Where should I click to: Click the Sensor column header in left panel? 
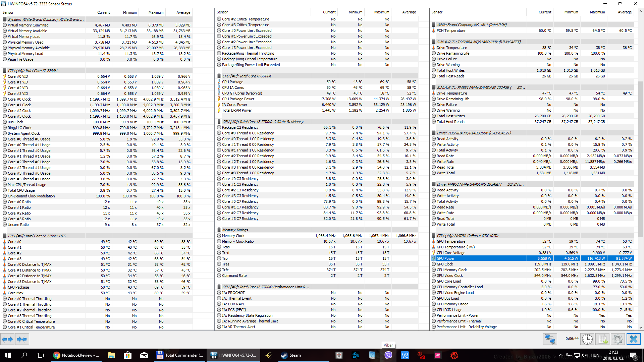pos(43,12)
